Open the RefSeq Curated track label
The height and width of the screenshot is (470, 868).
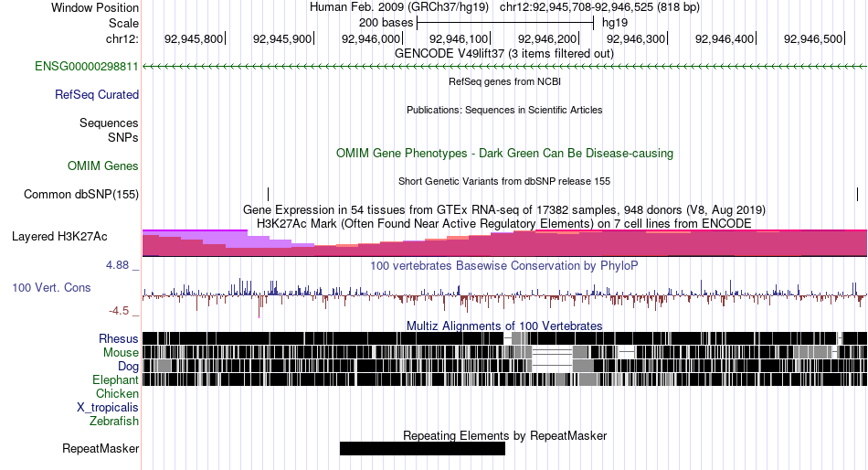[97, 95]
